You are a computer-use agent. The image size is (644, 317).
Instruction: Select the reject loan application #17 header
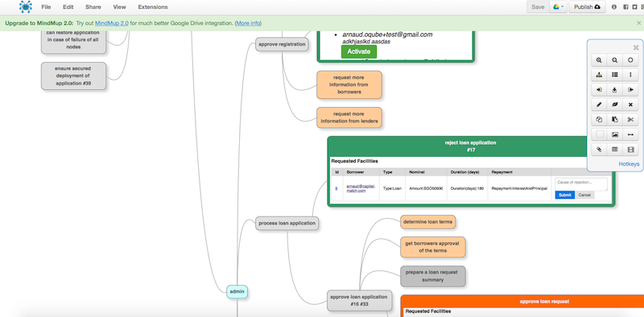470,146
